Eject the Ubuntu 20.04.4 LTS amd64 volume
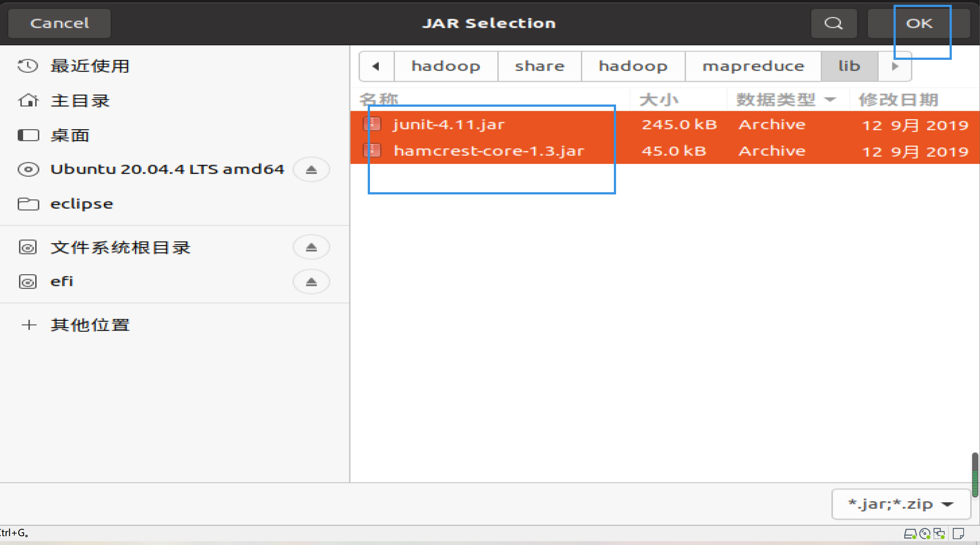Image resolution: width=980 pixels, height=545 pixels. (311, 170)
